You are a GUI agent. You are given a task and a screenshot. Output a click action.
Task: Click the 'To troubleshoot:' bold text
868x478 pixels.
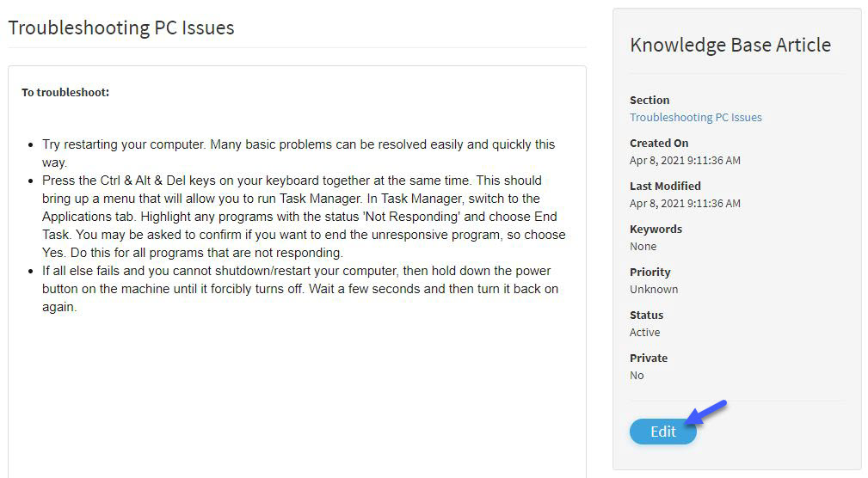coord(65,92)
